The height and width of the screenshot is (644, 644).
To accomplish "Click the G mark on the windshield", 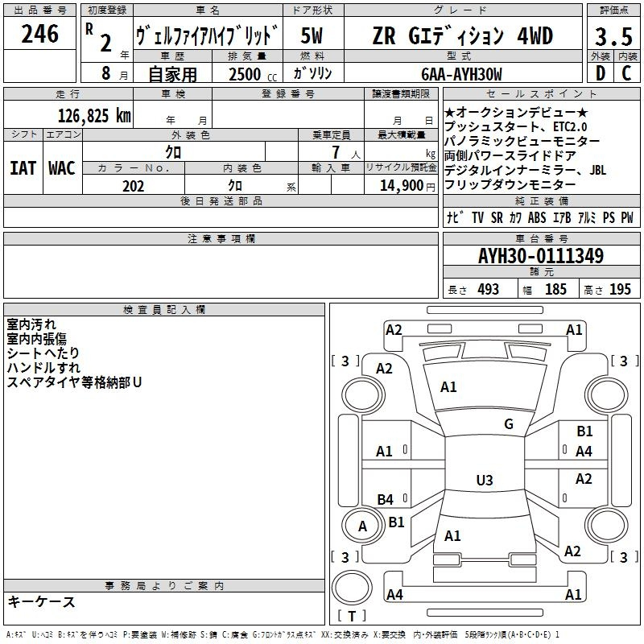I will (x=508, y=424).
